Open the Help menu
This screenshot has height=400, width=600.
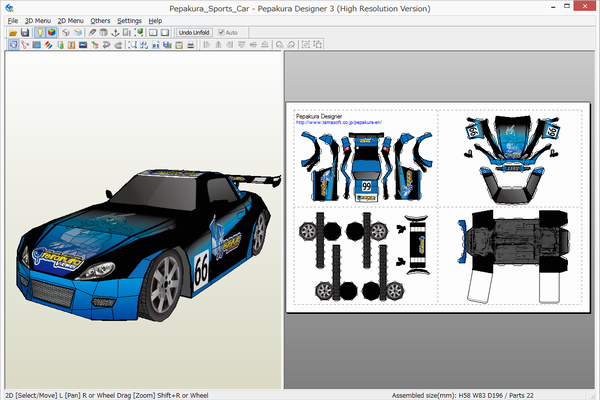click(155, 21)
